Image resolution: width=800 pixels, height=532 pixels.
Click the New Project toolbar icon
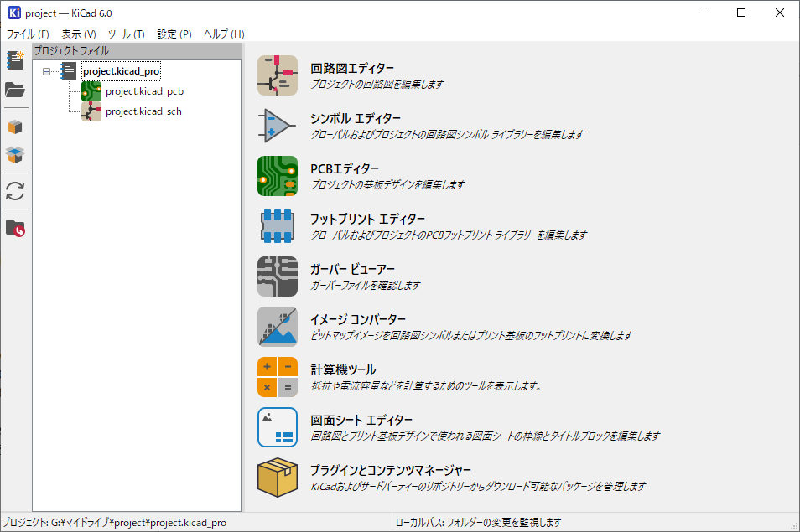coord(15,60)
